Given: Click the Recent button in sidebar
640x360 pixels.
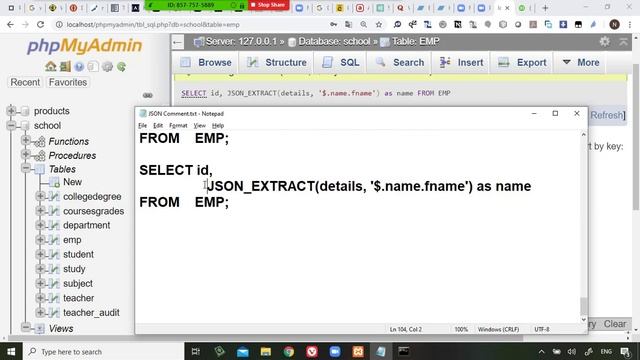Looking at the screenshot, I should (x=25, y=82).
